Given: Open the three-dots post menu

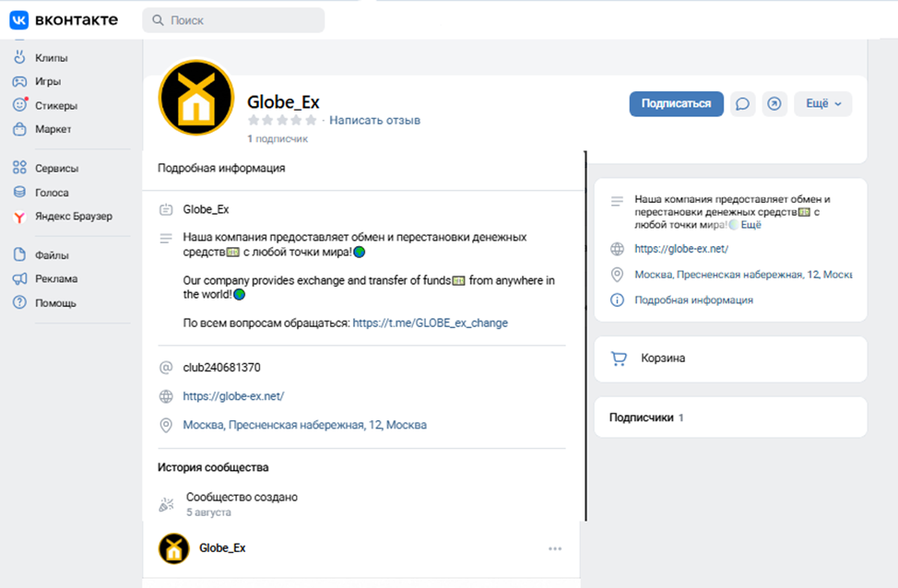Looking at the screenshot, I should pyautogui.click(x=555, y=548).
